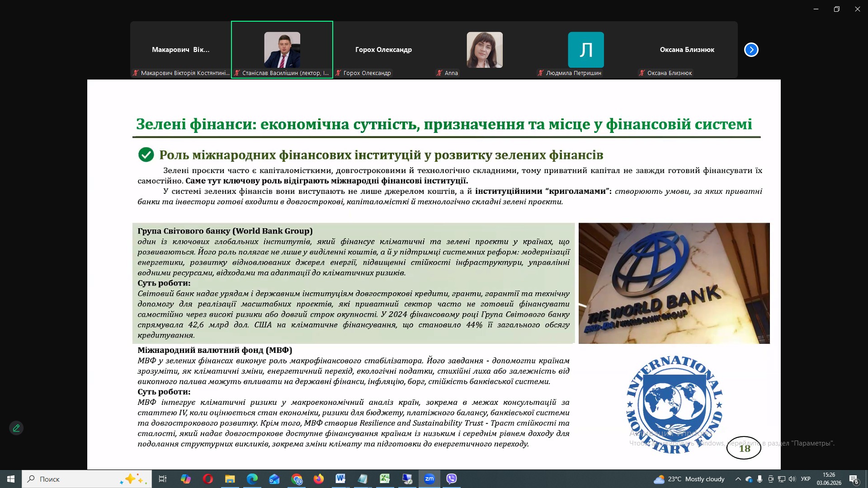Open the green annotation pencil tool
This screenshot has width=868, height=488.
(x=16, y=428)
